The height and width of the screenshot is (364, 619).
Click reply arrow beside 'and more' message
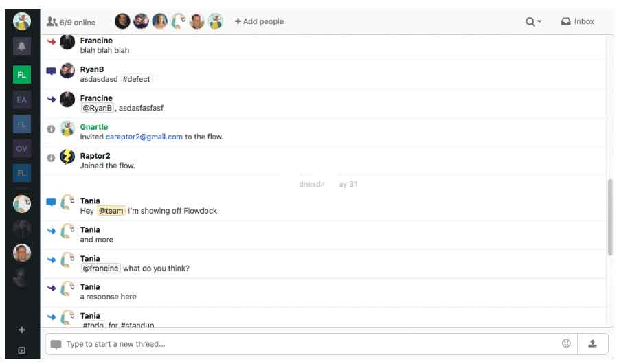click(52, 231)
